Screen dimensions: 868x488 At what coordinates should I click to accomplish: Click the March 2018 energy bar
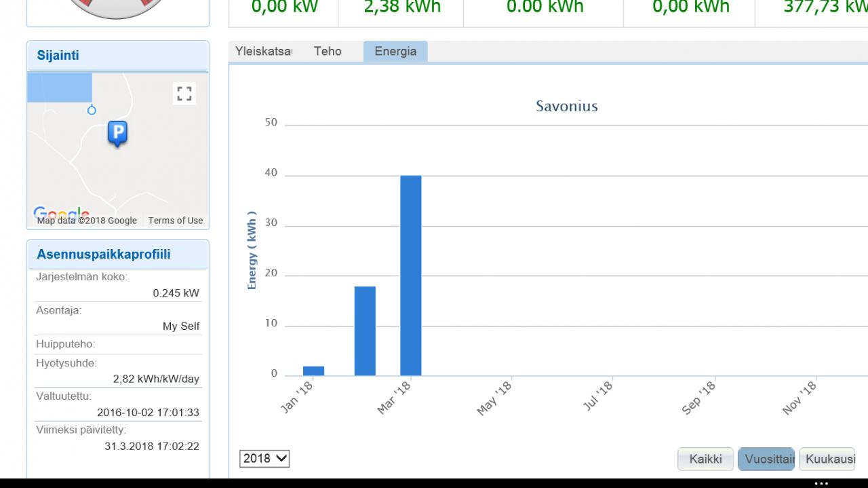[411, 276]
